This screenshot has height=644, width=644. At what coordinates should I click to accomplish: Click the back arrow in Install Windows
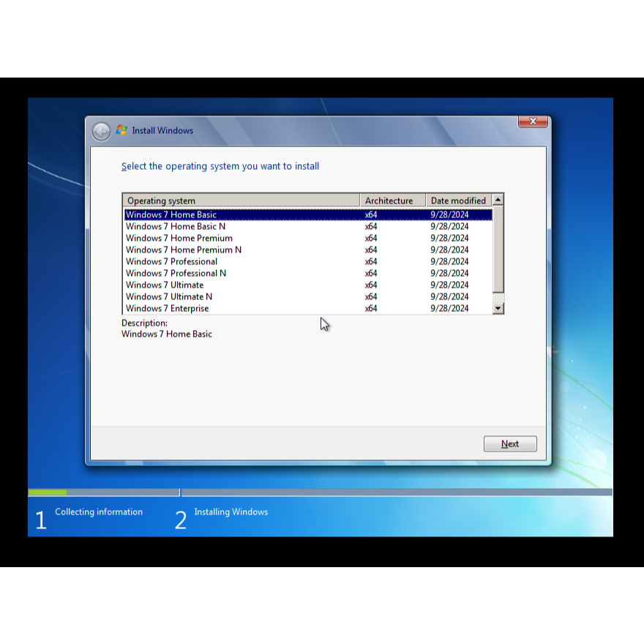[101, 132]
